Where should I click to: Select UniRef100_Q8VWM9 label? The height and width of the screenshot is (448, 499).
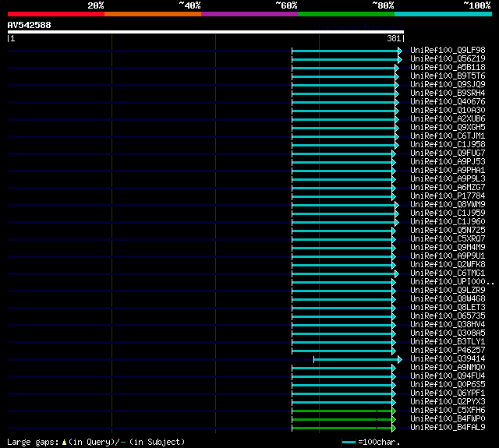448,205
